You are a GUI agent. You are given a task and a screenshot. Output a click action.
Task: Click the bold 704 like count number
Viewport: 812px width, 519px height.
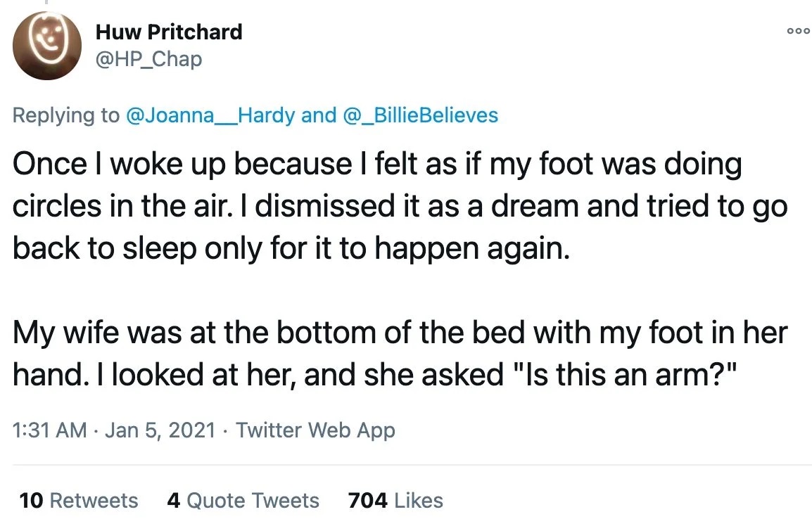point(368,501)
